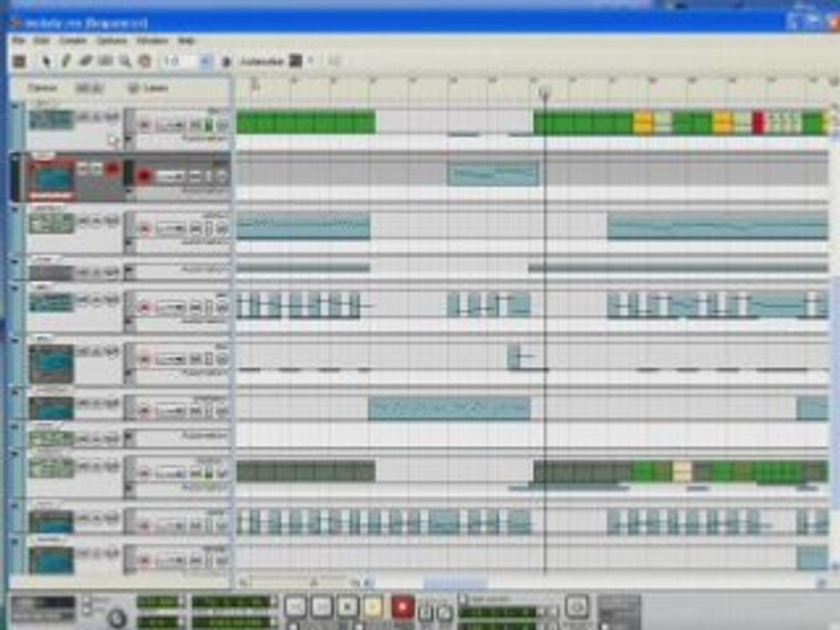Open the Help menu
The width and height of the screenshot is (840, 630).
[x=186, y=41]
